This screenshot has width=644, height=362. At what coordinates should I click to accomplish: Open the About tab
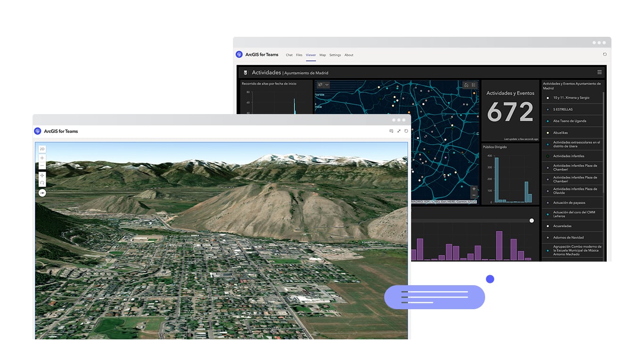point(349,55)
